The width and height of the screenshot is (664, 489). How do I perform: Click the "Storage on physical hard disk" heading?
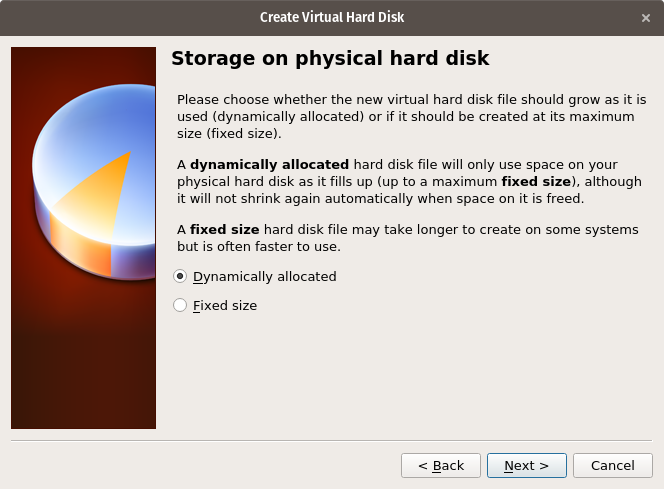pos(330,58)
